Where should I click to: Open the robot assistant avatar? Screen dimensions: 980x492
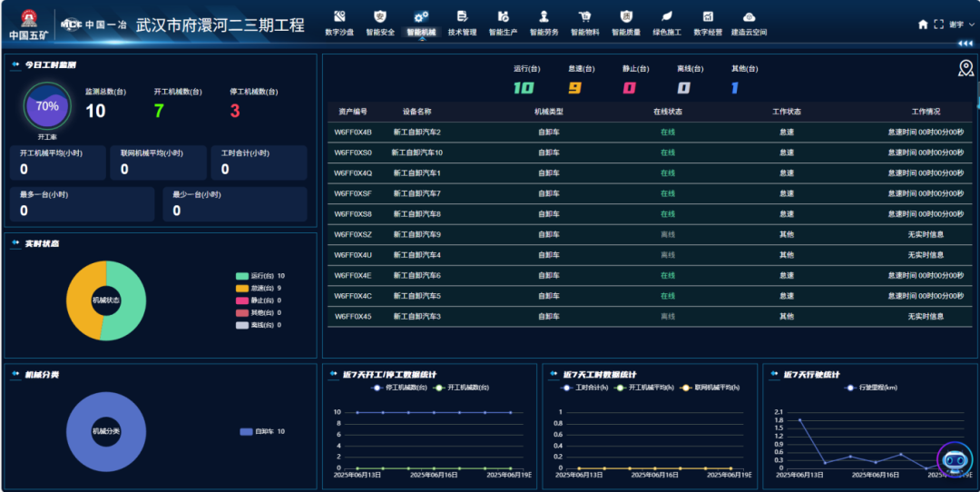pyautogui.click(x=954, y=459)
